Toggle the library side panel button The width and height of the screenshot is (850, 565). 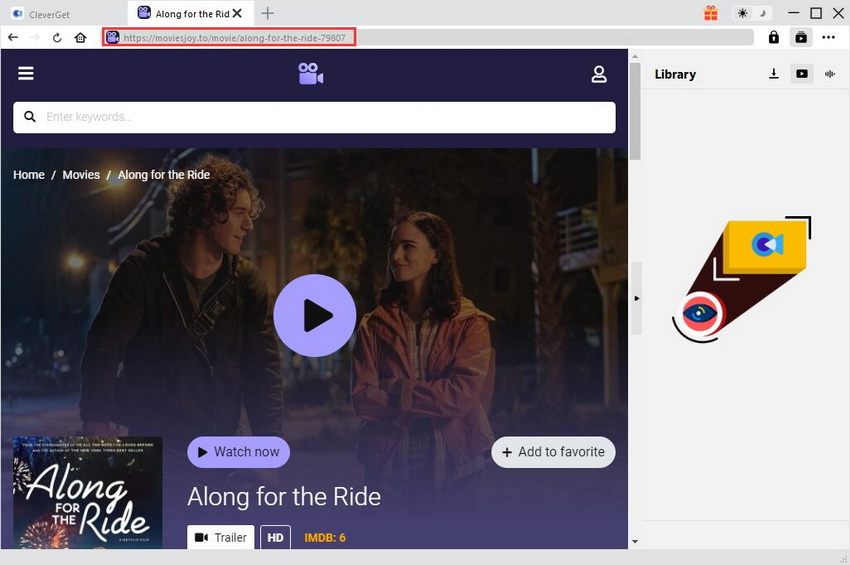tap(801, 37)
